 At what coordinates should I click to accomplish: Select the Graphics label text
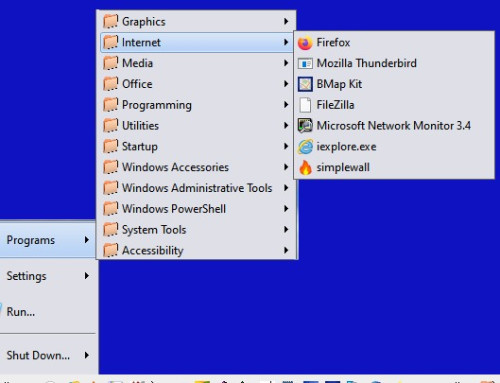tap(144, 22)
